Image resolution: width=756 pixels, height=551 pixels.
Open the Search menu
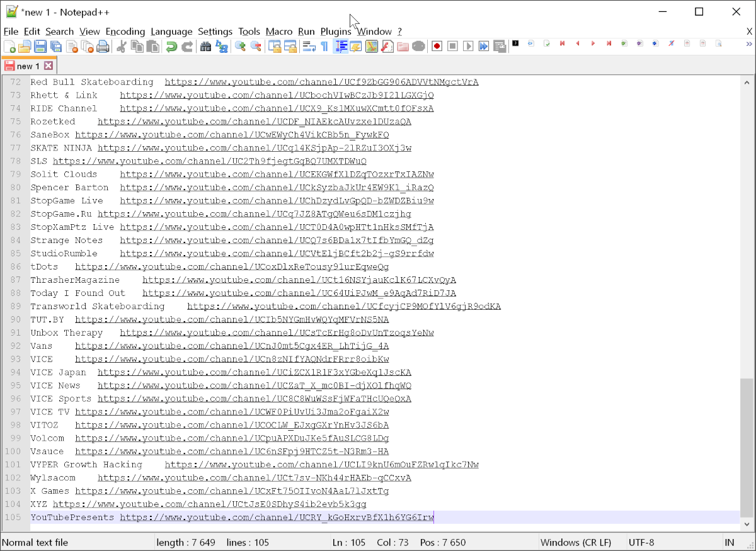tap(60, 31)
